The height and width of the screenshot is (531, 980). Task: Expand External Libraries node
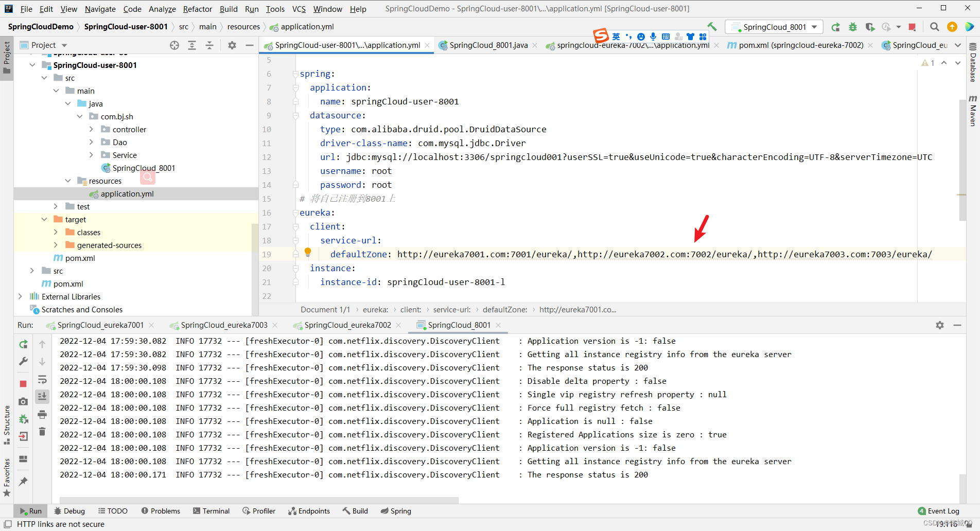(20, 296)
